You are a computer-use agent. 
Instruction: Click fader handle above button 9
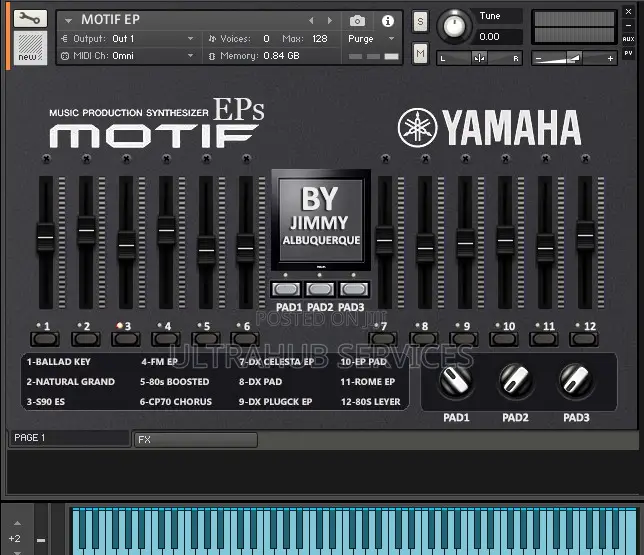click(x=465, y=243)
